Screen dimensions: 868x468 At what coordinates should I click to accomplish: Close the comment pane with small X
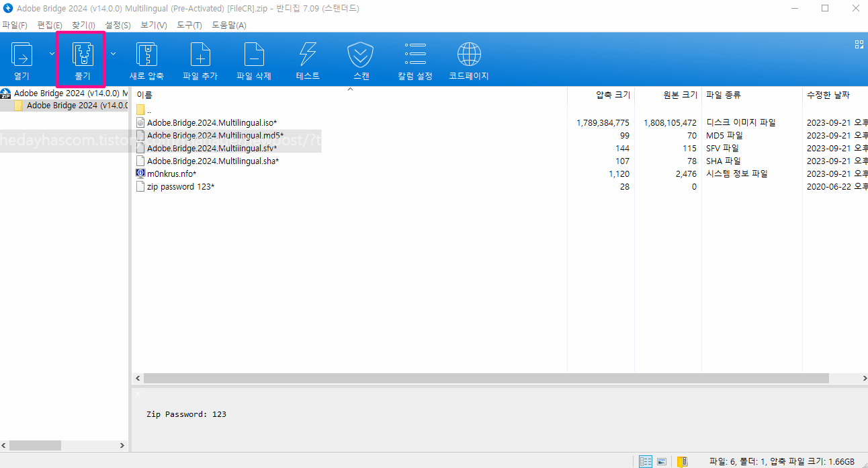tap(138, 394)
